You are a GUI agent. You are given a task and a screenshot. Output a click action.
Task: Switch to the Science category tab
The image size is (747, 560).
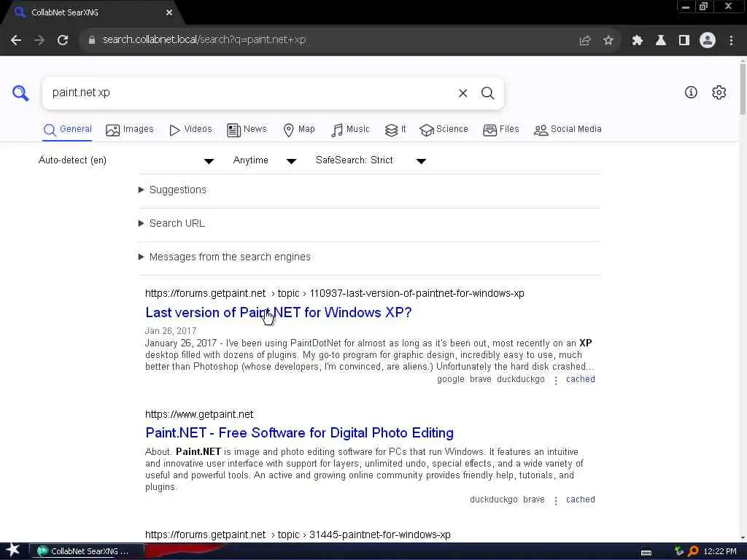coord(444,130)
